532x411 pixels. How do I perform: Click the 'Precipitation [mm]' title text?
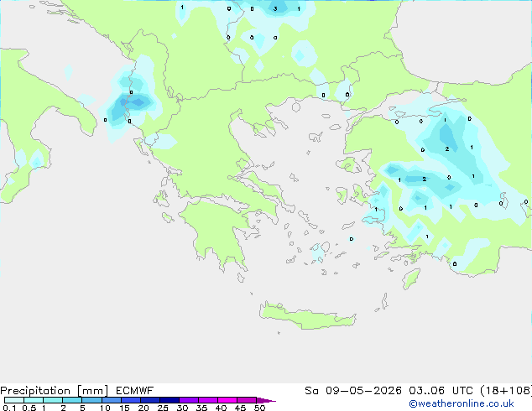click(55, 391)
